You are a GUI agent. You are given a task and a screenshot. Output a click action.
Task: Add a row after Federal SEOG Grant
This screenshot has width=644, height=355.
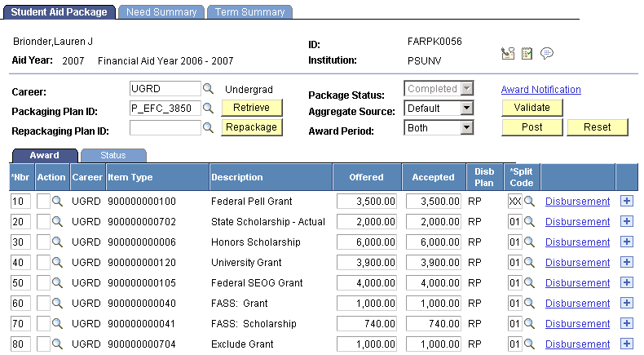tap(626, 282)
